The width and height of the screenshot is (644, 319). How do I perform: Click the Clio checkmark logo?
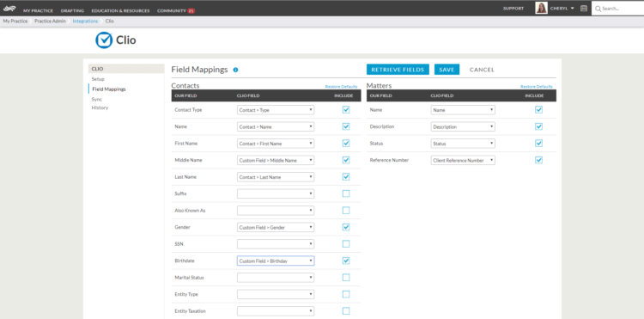point(104,40)
